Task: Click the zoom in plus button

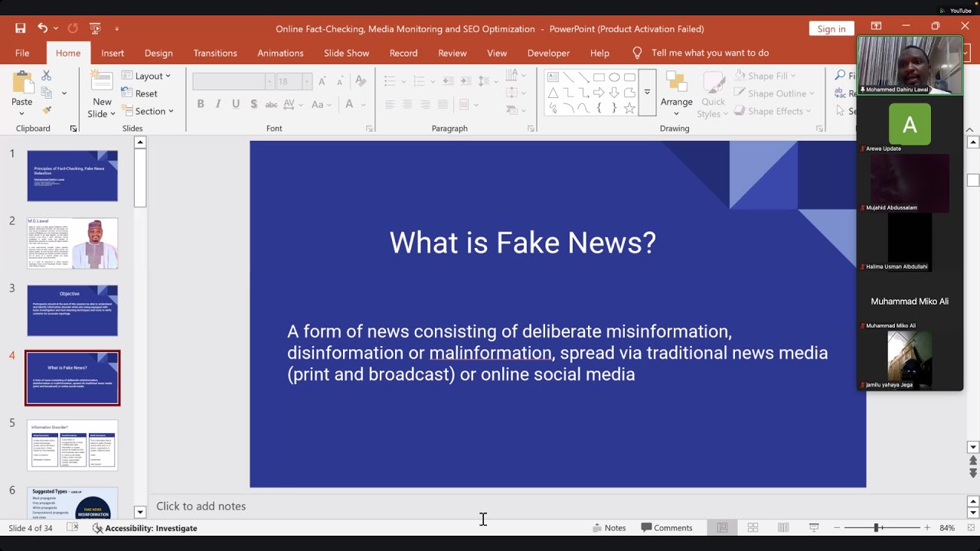Action: click(x=927, y=528)
